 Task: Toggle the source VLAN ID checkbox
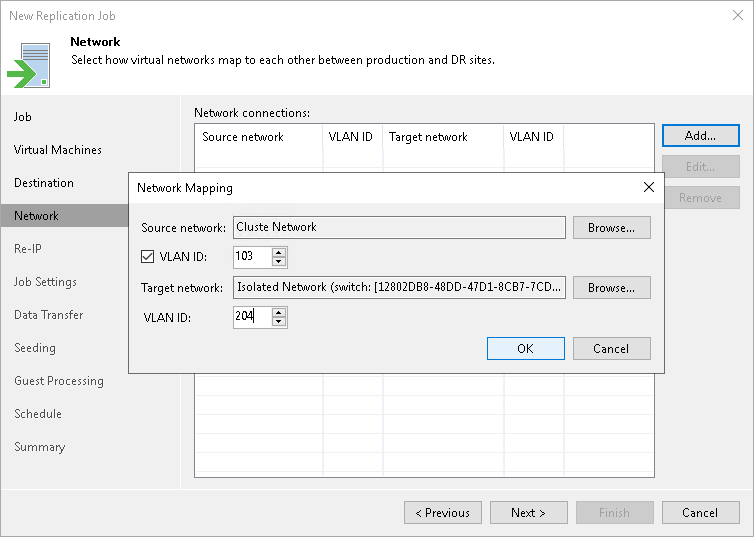[148, 256]
